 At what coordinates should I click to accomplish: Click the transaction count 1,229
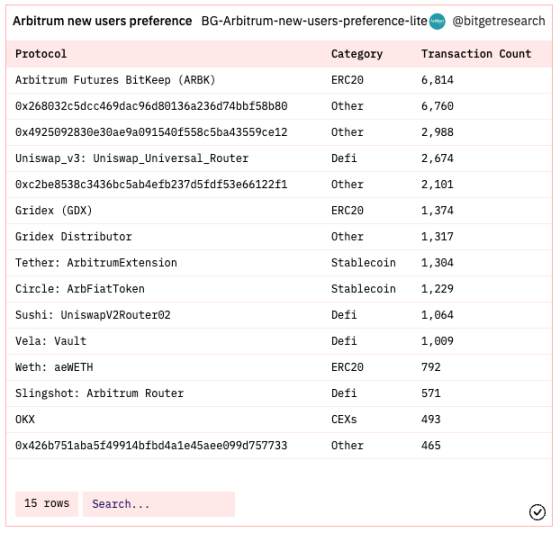coord(437,289)
